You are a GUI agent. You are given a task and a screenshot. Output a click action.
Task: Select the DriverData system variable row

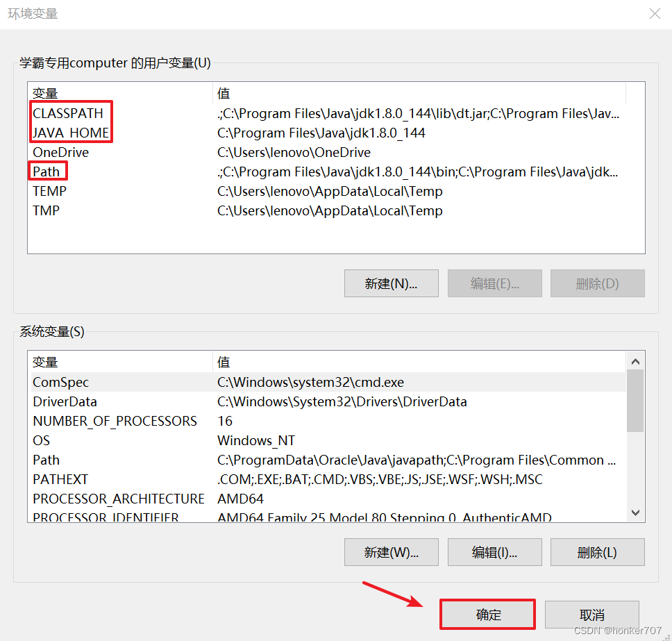65,401
